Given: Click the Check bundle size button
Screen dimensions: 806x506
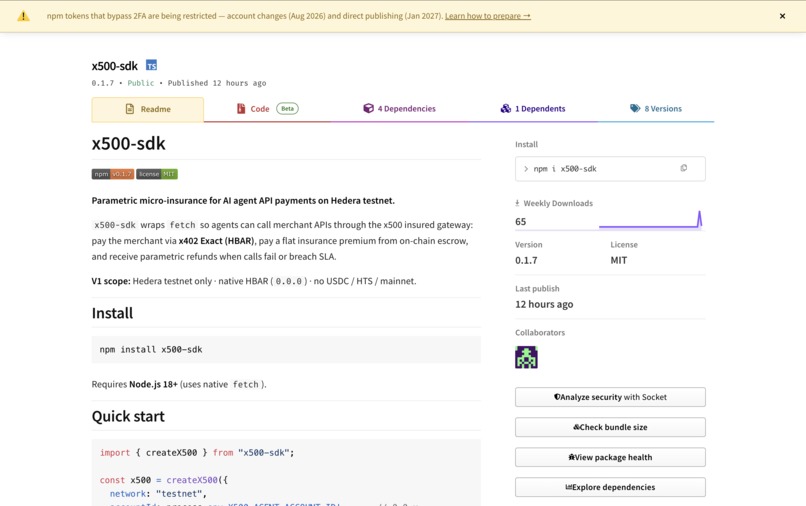Looking at the screenshot, I should point(610,427).
